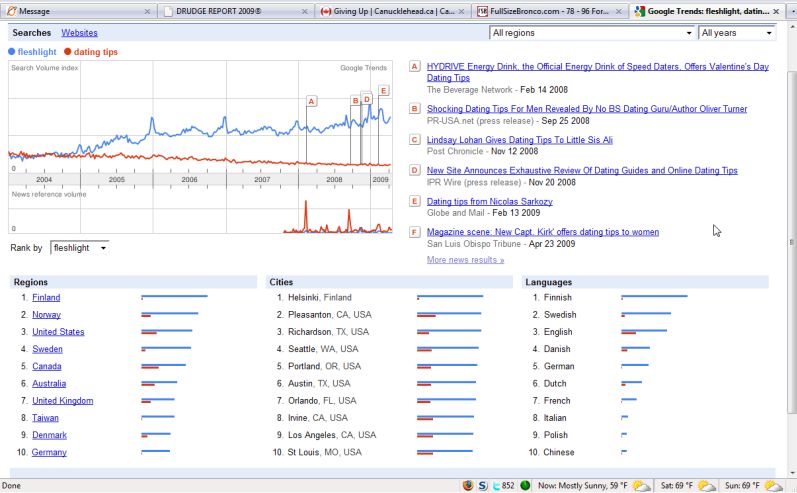
Task: Open the All regions dropdown
Action: pyautogui.click(x=593, y=33)
